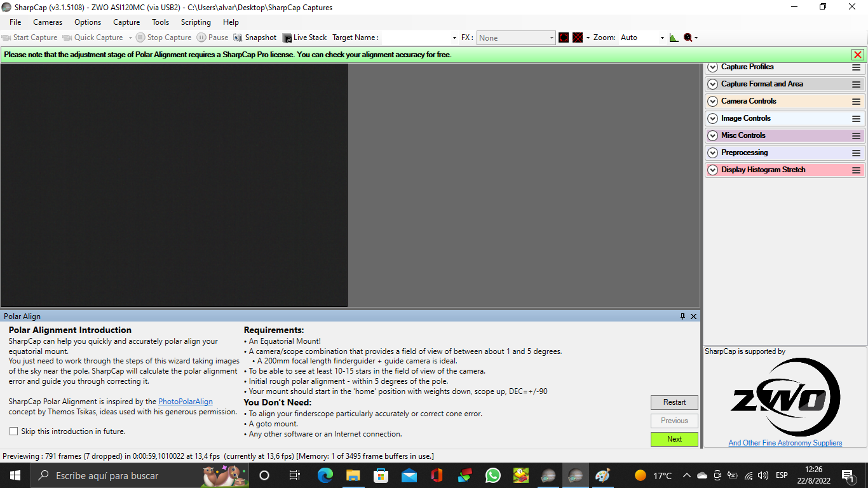
Task: Tick Skip this introduction in future
Action: pos(13,431)
